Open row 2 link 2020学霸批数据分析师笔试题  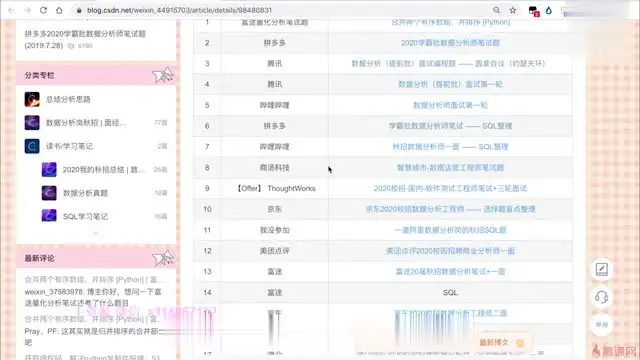(x=450, y=43)
